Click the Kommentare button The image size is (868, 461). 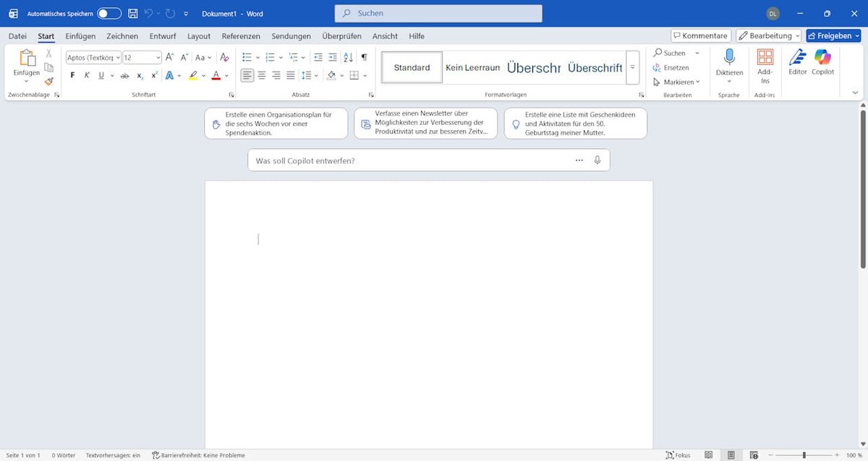(700, 35)
